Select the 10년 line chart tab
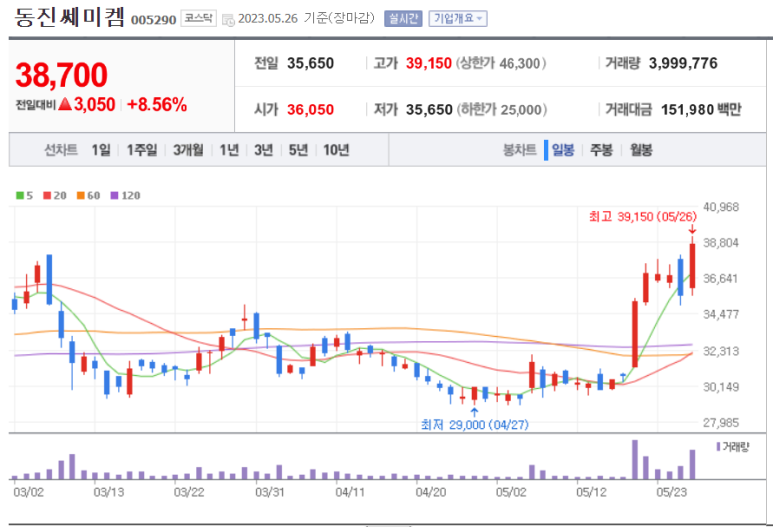Viewport: 773px width, 527px height. pos(336,150)
